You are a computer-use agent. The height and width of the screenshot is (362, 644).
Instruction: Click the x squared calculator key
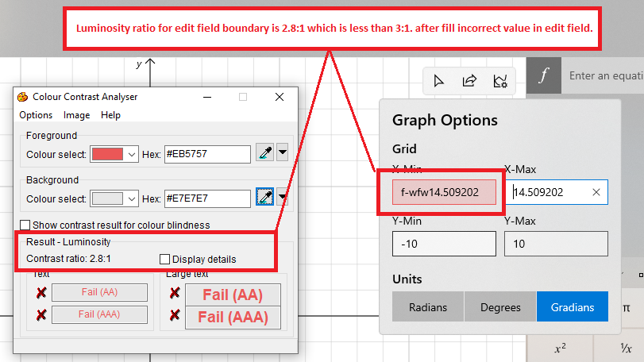point(560,349)
